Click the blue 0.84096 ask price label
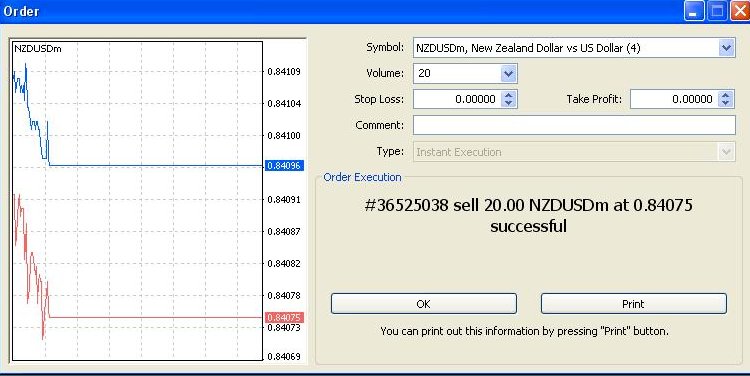Image resolution: width=750 pixels, height=376 pixels. point(284,166)
